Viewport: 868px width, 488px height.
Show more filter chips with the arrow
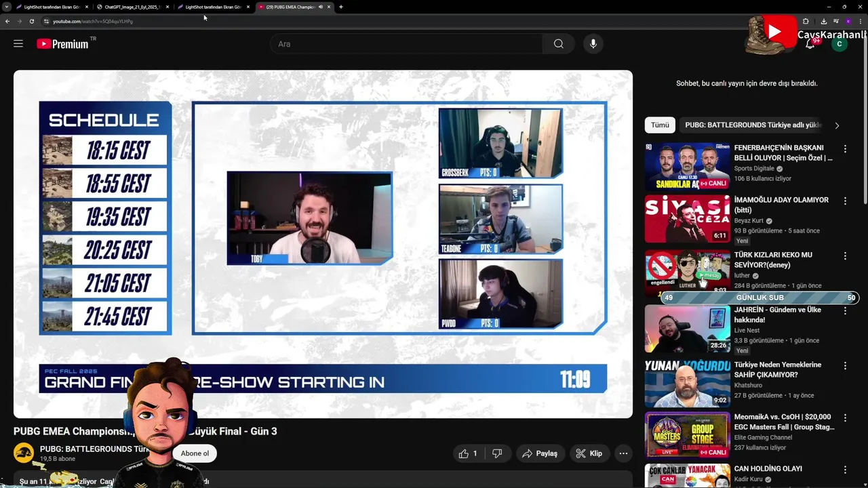pyautogui.click(x=837, y=125)
